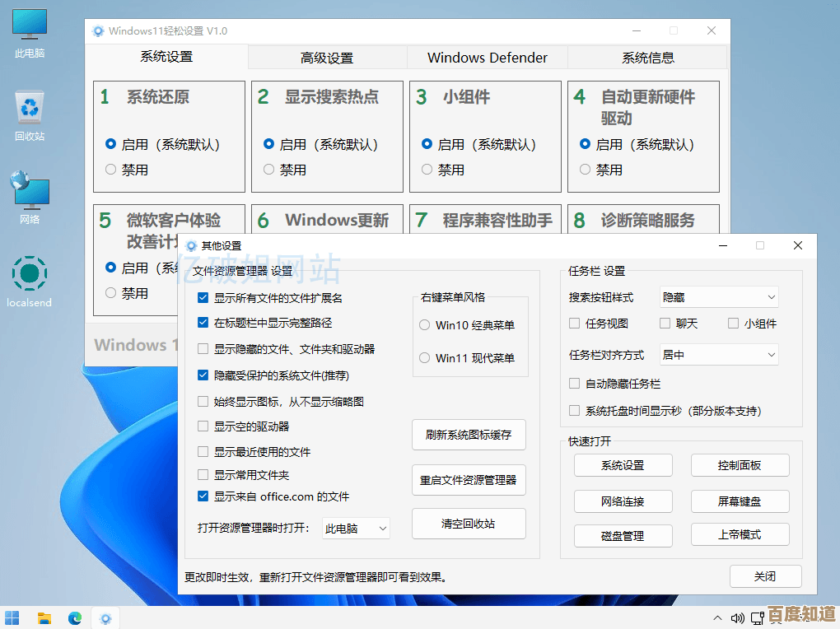Open File Explorer from the taskbar
Viewport: 840px width, 629px height.
(44, 617)
